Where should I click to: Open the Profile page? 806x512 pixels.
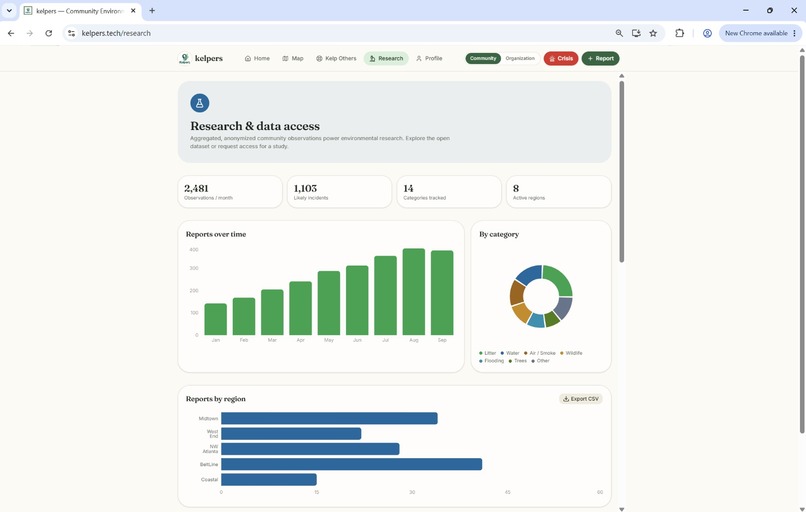coord(429,59)
